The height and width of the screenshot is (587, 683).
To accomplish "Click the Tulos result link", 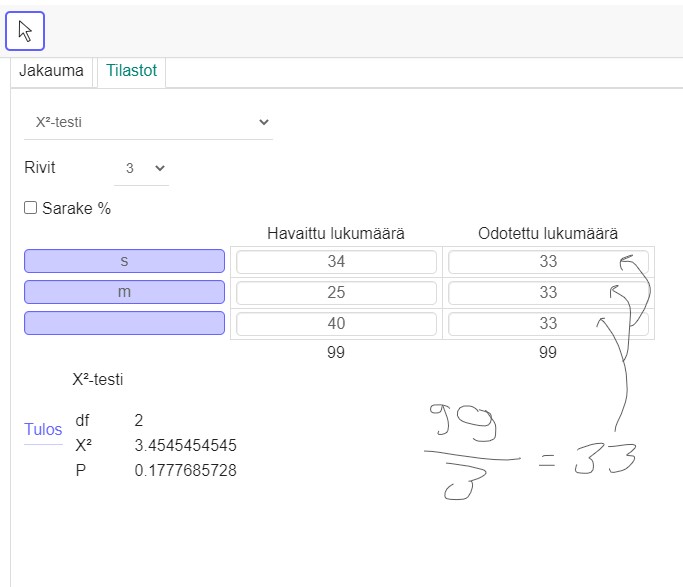I will click(x=43, y=430).
